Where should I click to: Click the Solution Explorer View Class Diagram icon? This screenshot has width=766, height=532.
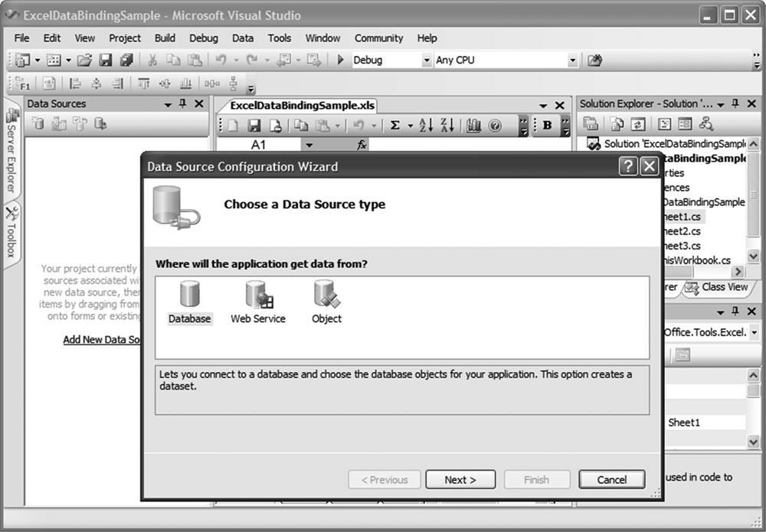[x=706, y=124]
